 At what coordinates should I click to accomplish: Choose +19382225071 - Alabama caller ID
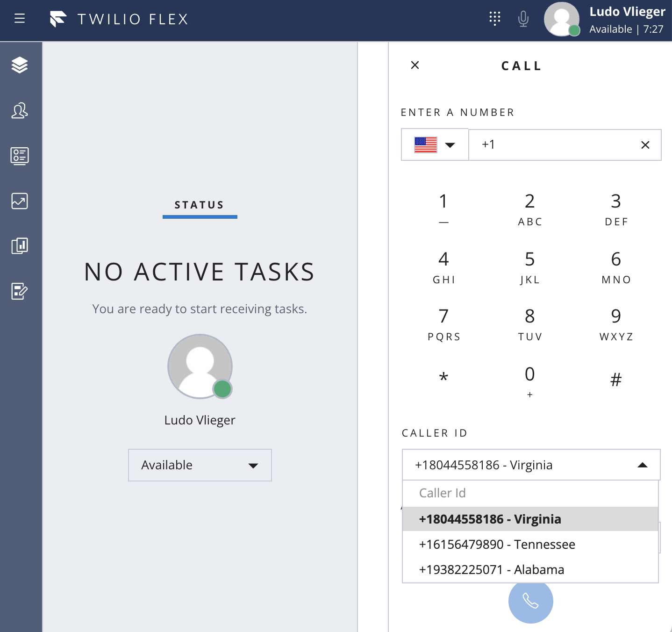(x=530, y=569)
